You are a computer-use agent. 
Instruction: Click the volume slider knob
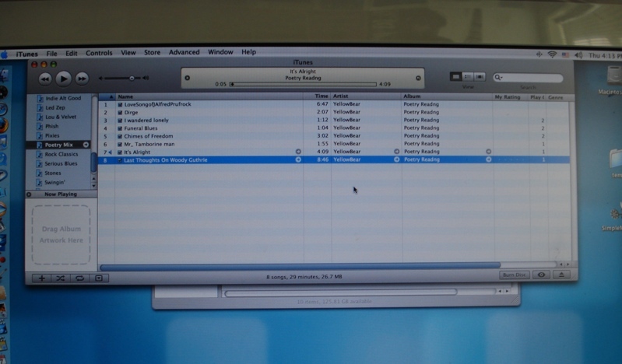132,78
